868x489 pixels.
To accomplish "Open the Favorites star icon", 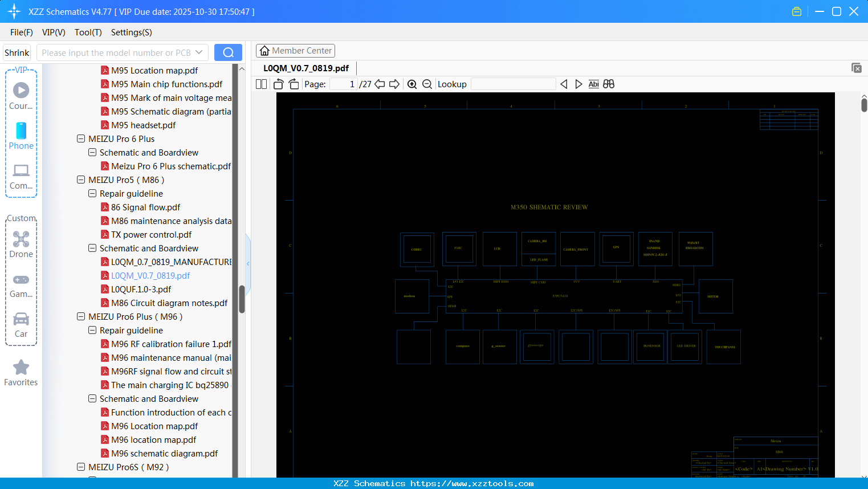I will [21, 368].
